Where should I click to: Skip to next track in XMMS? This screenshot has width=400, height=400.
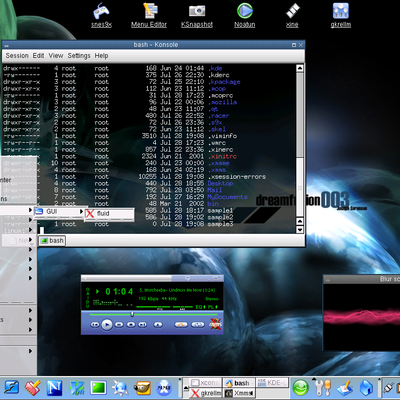click(143, 324)
